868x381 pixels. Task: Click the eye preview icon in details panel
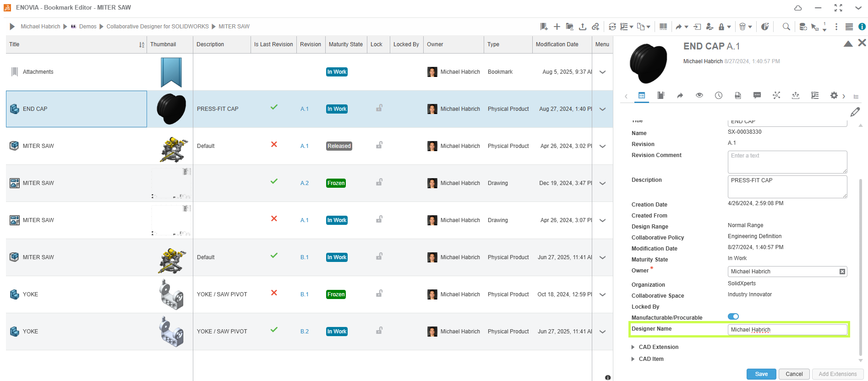click(x=699, y=95)
